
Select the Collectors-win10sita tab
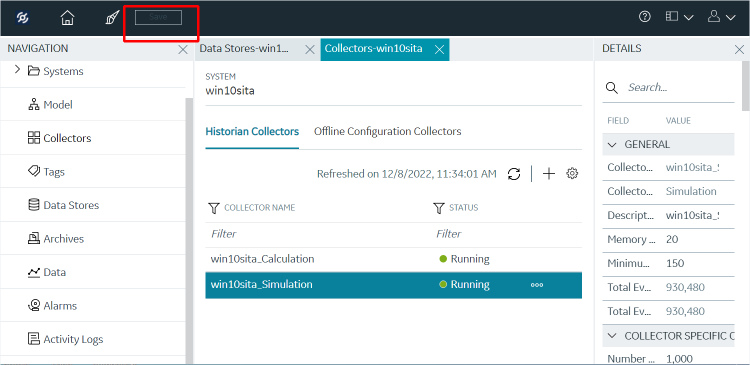[374, 48]
